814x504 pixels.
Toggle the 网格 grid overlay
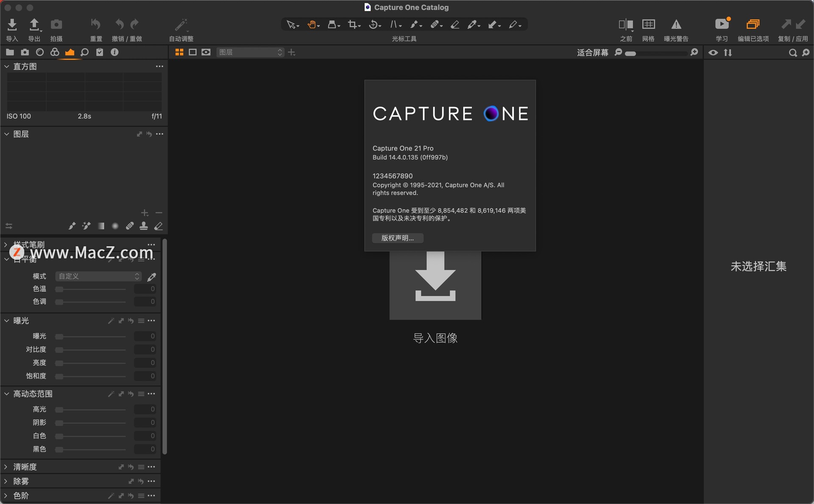tap(648, 24)
